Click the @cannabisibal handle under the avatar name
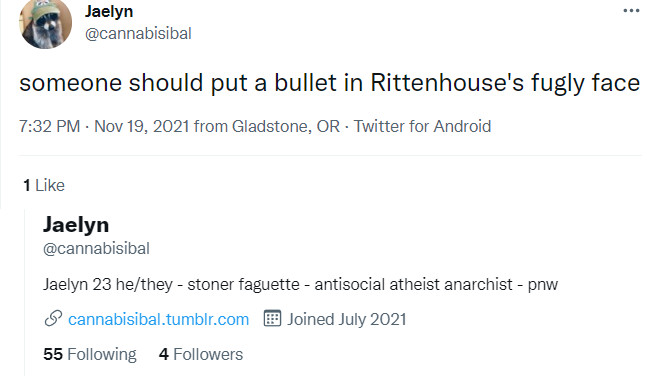This screenshot has height=376, width=647. click(x=138, y=33)
